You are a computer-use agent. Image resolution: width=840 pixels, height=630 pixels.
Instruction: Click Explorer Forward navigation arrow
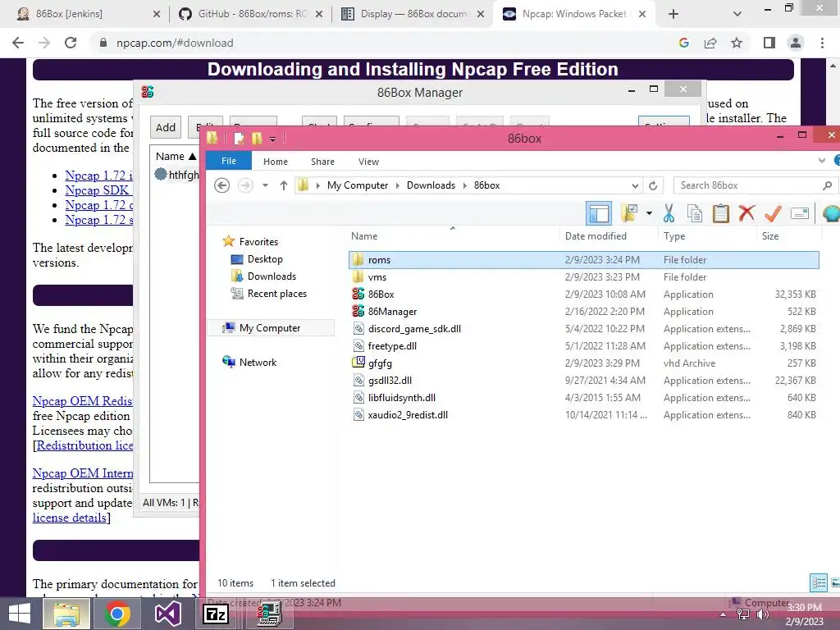click(x=245, y=185)
